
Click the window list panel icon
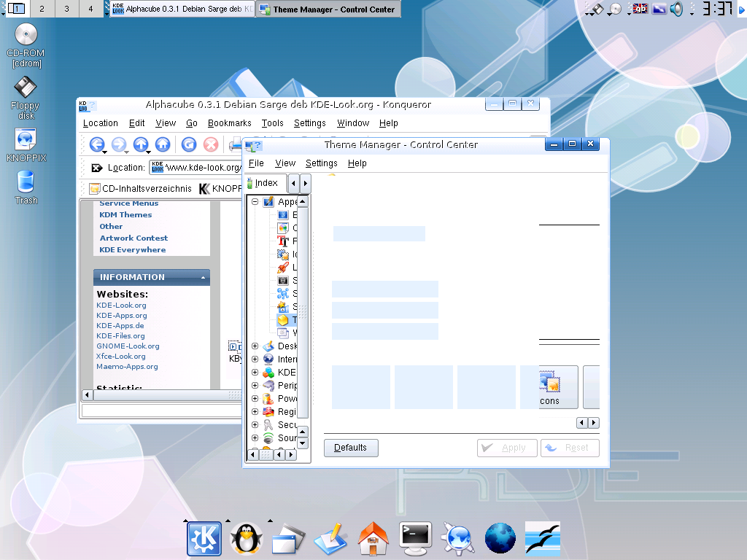pos(288,539)
